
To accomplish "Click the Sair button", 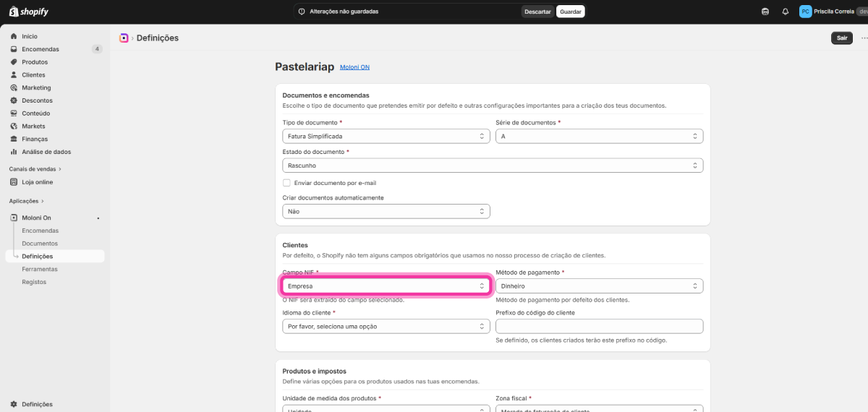I will 842,38.
